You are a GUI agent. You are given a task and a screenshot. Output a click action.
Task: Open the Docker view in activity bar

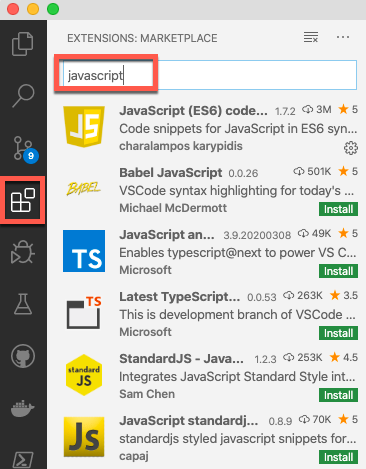(23, 408)
